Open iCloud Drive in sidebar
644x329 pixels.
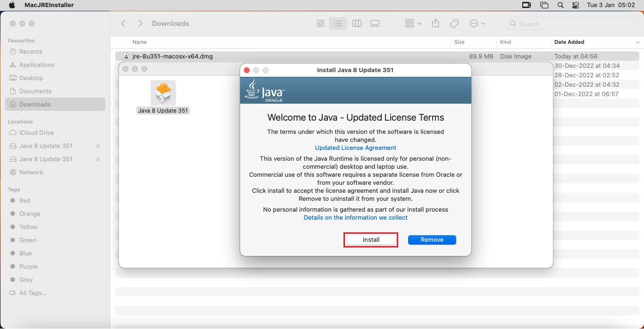point(36,132)
